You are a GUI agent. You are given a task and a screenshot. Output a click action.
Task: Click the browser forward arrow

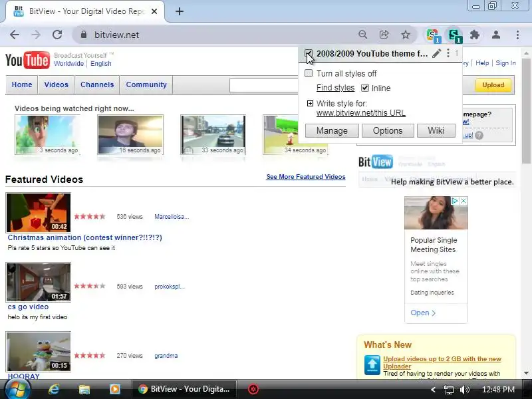[x=36, y=35]
